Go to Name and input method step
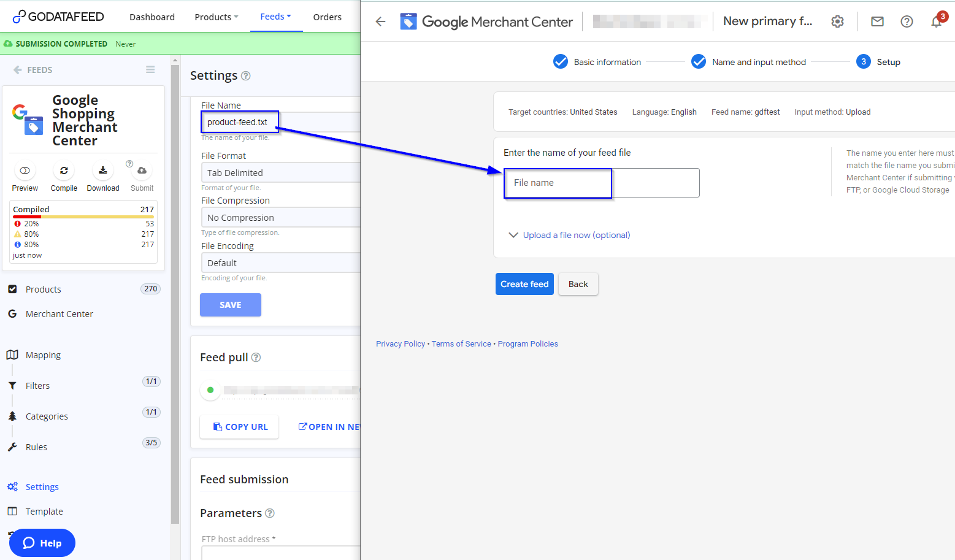This screenshot has height=560, width=955. pos(748,62)
